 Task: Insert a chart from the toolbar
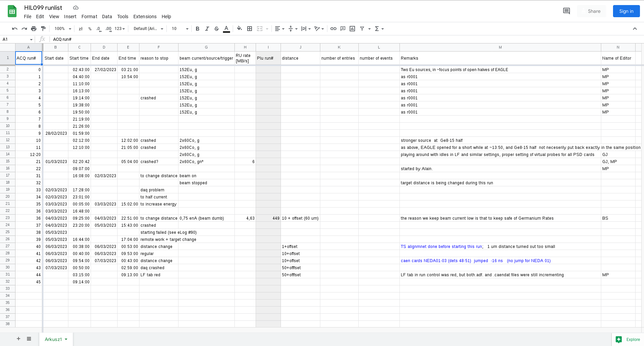point(352,29)
